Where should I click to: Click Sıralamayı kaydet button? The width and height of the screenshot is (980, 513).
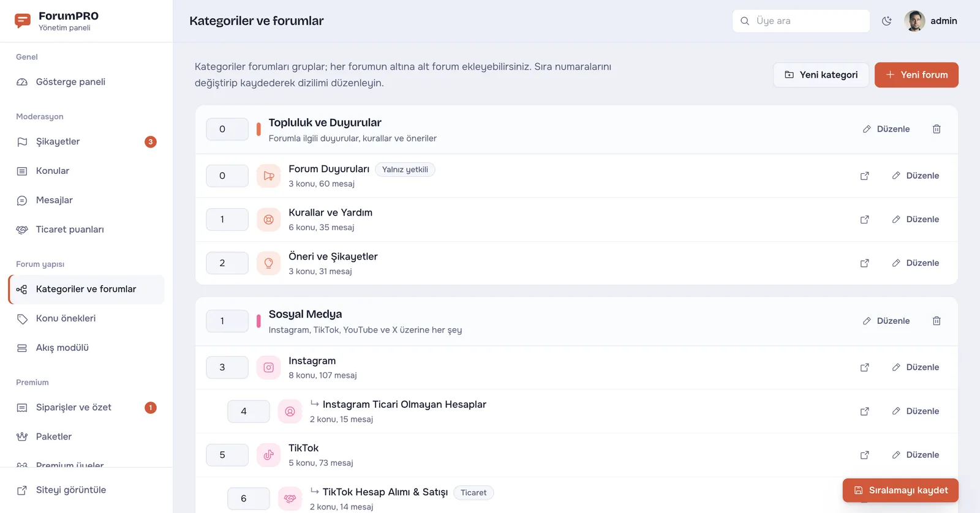tap(900, 490)
